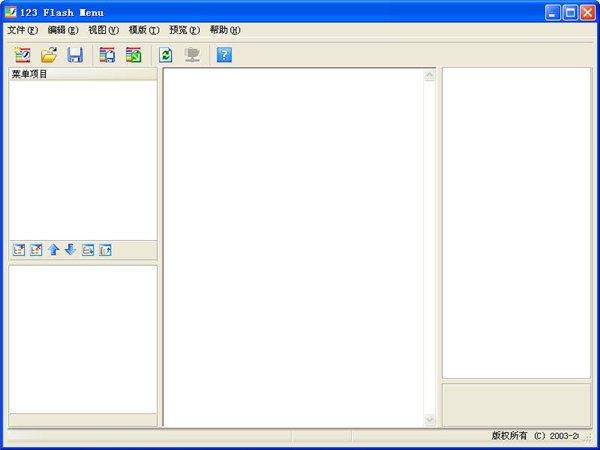The height and width of the screenshot is (450, 600).
Task: Click the 123 Flash Menu app icon in title bar
Action: pos(10,12)
